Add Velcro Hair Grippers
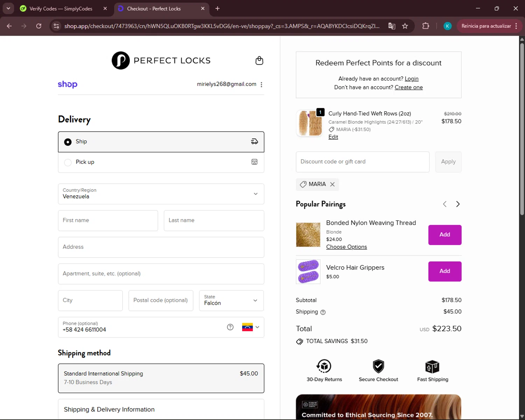The height and width of the screenshot is (420, 525). (x=445, y=271)
